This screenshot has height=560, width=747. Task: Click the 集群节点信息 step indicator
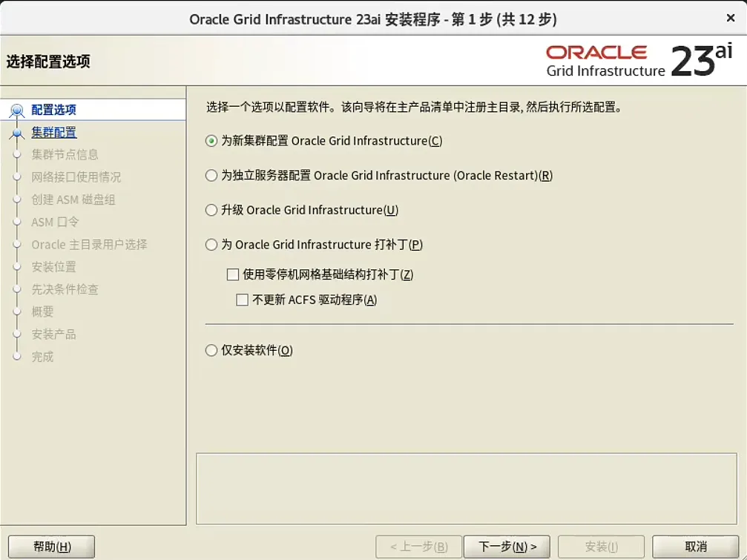tap(19, 154)
